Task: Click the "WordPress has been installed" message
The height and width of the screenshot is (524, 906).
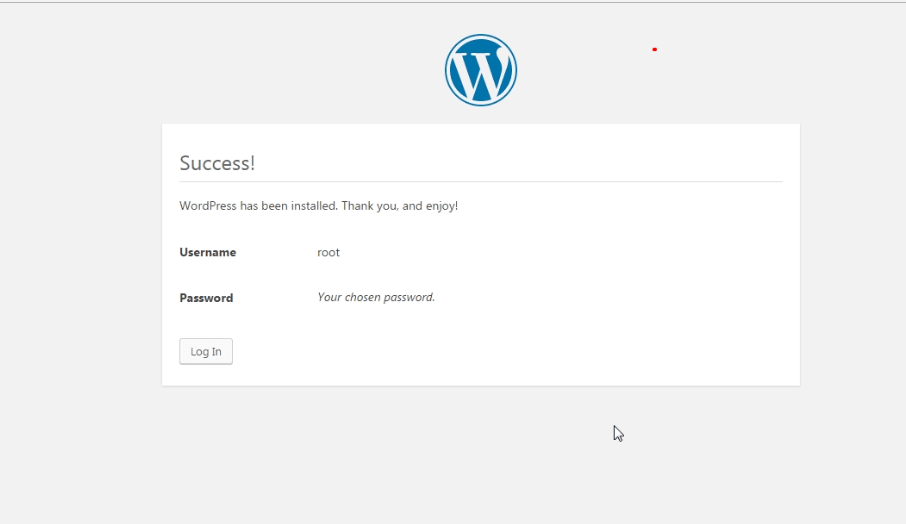Action: click(318, 206)
